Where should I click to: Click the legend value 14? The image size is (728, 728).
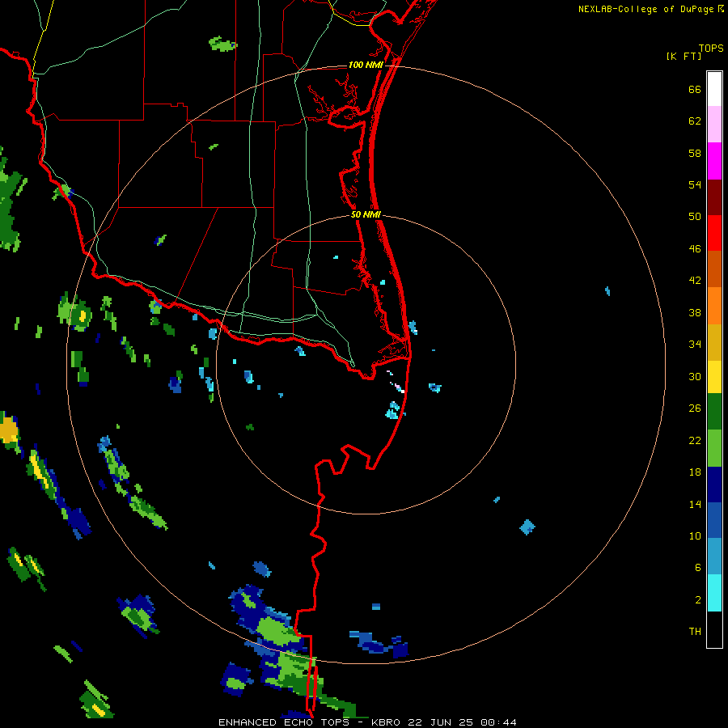click(695, 505)
